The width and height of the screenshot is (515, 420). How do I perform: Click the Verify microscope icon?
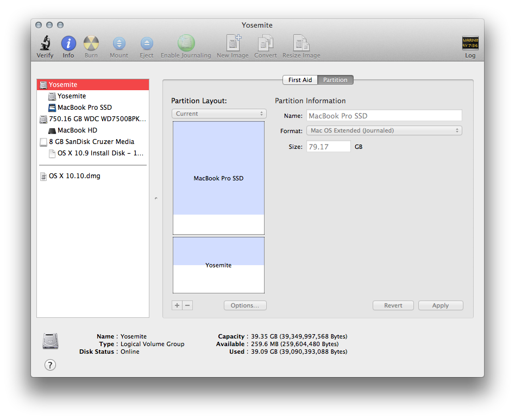point(45,43)
